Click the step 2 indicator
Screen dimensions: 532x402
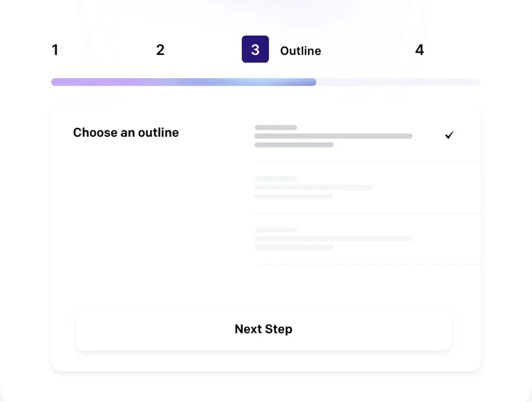[160, 49]
